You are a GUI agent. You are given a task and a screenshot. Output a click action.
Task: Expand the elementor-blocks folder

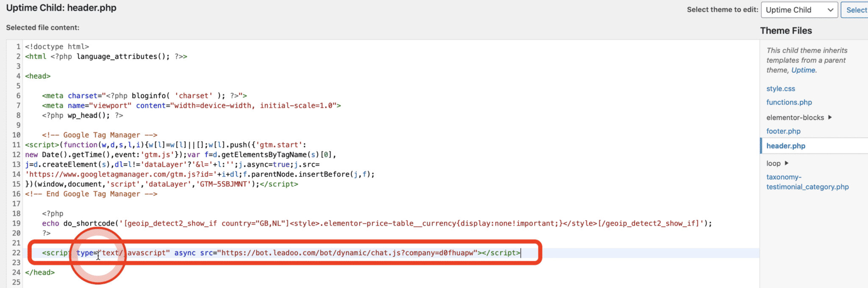pos(799,117)
